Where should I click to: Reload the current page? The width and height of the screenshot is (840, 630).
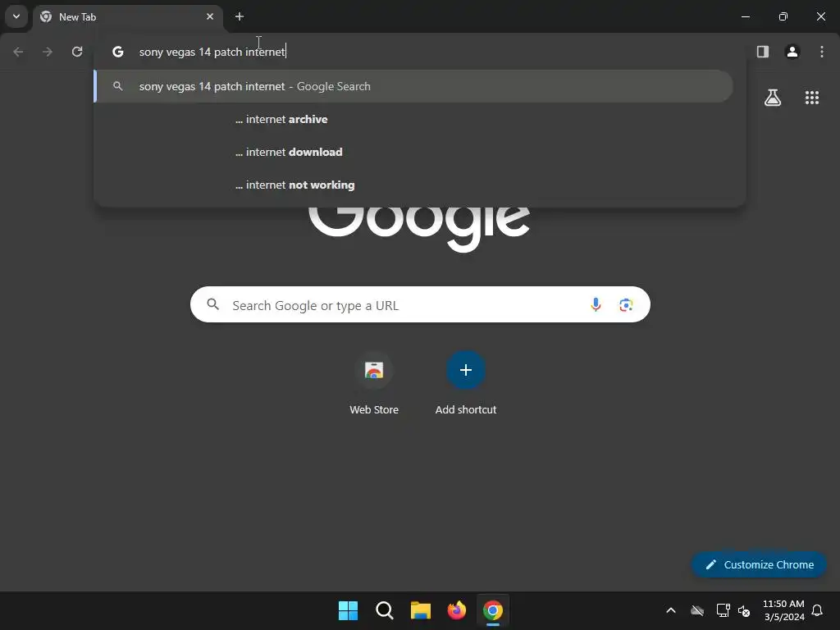point(77,52)
